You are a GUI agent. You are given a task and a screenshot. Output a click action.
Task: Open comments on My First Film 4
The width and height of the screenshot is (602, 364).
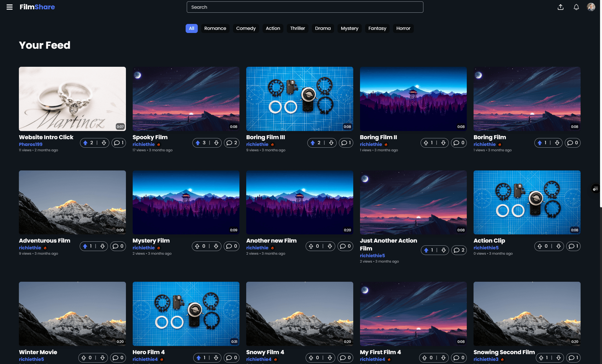(x=459, y=358)
